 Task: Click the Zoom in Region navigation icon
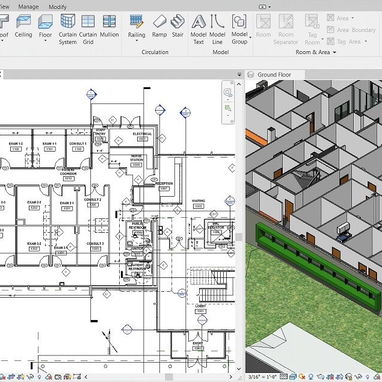tap(228, 108)
